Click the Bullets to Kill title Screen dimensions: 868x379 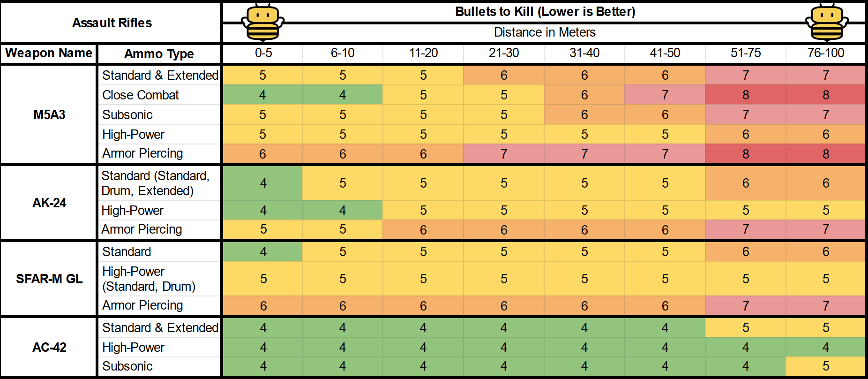545,12
